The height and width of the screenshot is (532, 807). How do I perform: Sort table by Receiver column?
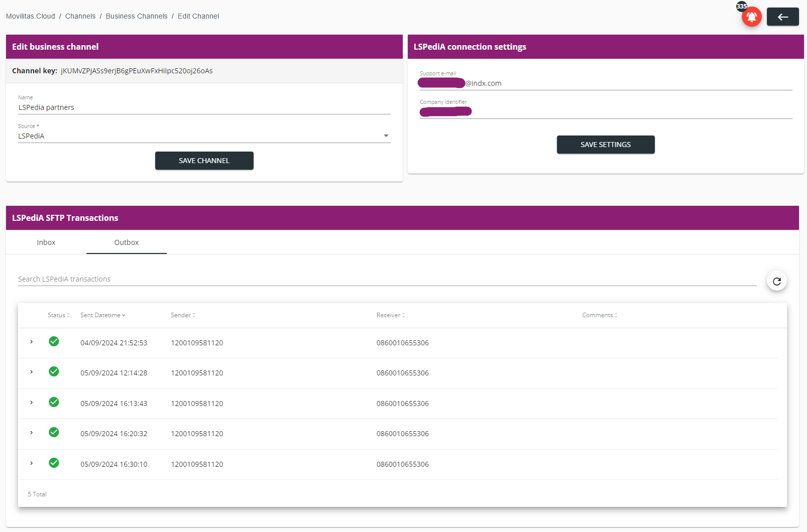391,315
